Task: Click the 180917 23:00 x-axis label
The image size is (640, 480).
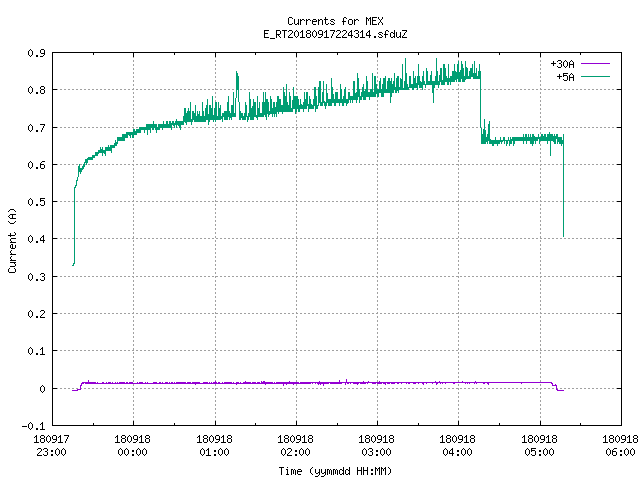Action: point(51,446)
